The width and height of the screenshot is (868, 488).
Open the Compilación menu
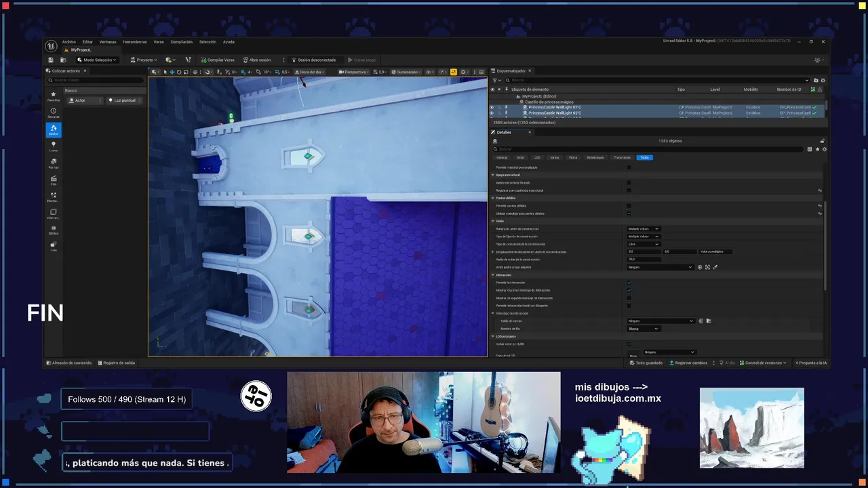pyautogui.click(x=182, y=42)
